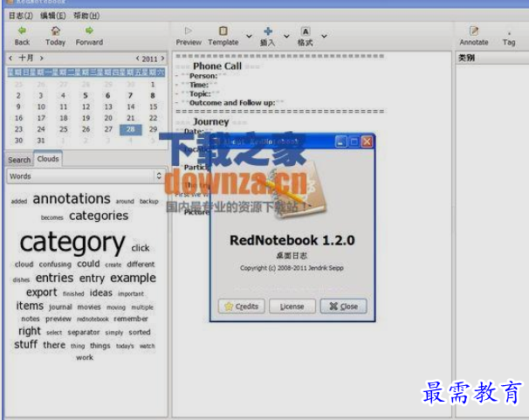Viewport: 529px width, 420px height.
Task: Click the 'Phone Call' heading in editor
Action: [217, 66]
